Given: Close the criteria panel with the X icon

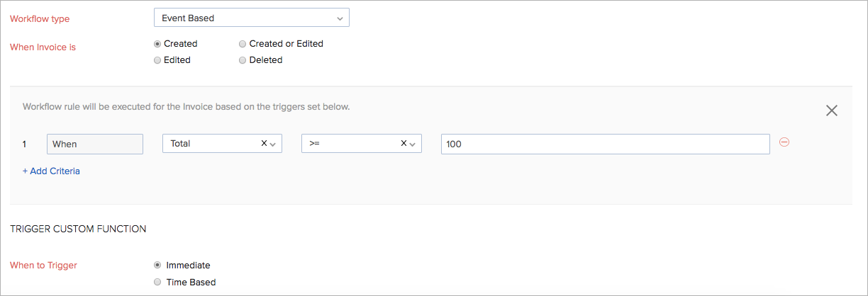Looking at the screenshot, I should (832, 110).
